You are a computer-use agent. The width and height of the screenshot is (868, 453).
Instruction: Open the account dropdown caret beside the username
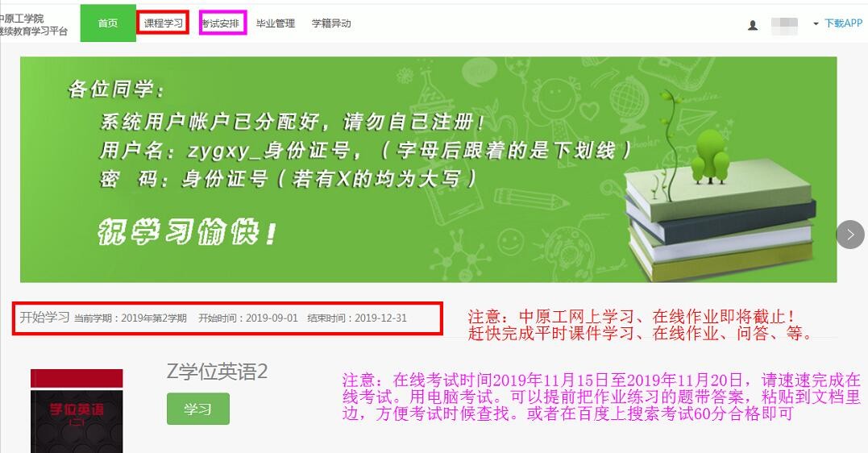coord(816,24)
